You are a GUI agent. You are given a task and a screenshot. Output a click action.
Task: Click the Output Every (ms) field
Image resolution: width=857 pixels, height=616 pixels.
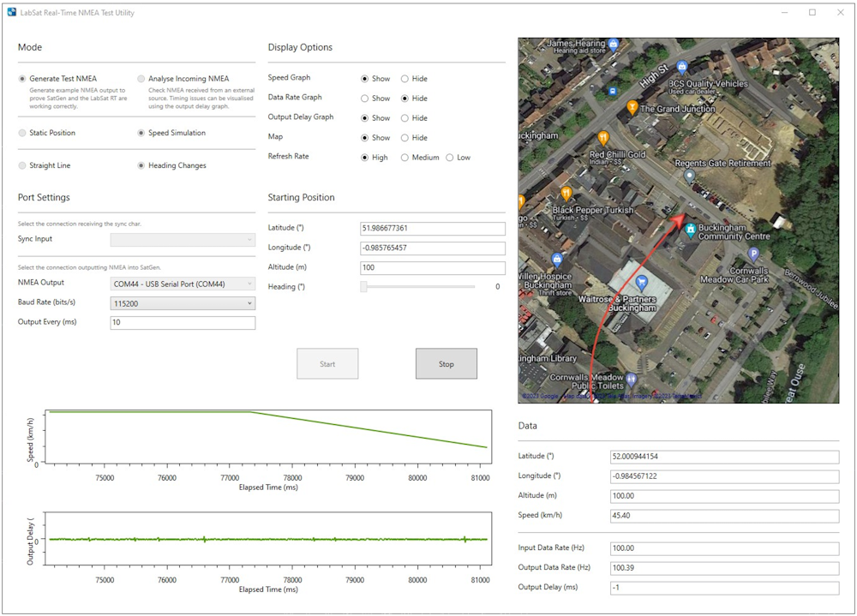pos(183,322)
